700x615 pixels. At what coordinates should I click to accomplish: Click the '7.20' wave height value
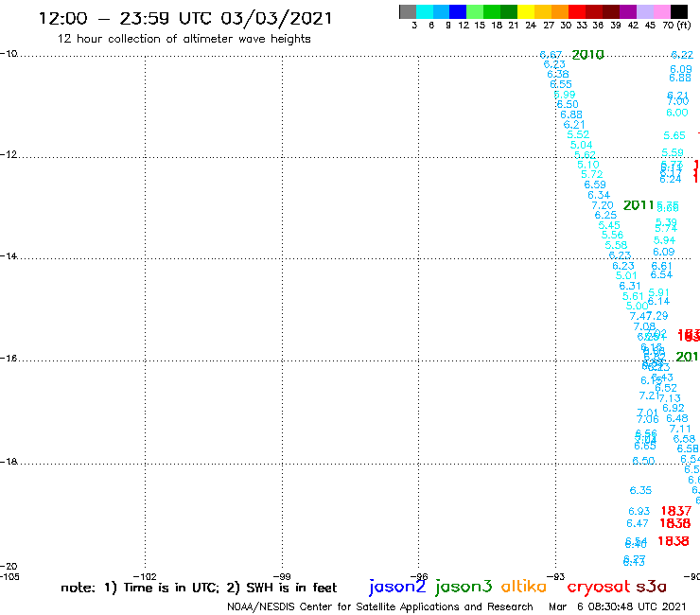(603, 205)
